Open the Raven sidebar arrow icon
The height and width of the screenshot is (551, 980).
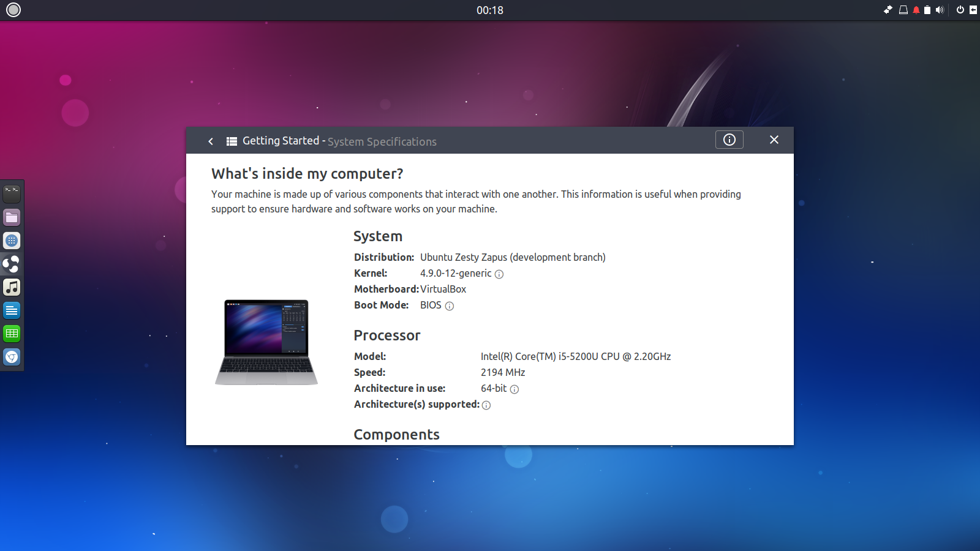click(973, 10)
